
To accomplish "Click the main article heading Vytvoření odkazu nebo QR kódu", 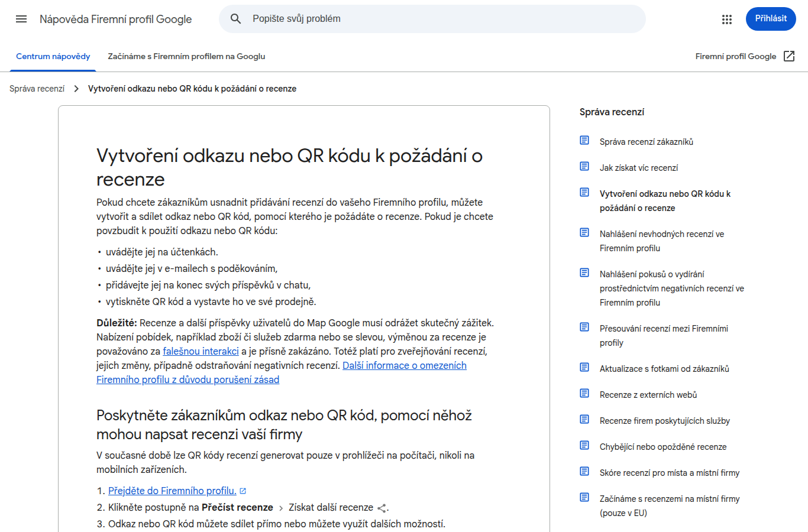I will 289,167.
